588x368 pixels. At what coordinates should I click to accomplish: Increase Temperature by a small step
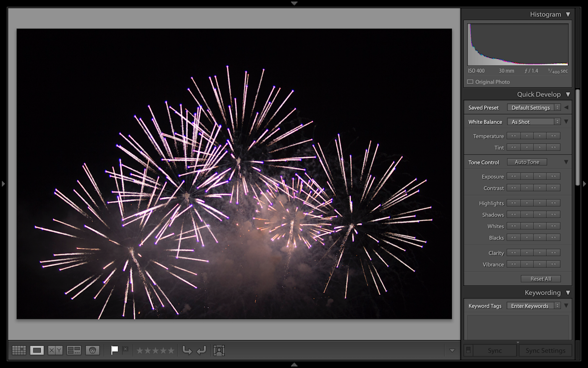coord(540,136)
